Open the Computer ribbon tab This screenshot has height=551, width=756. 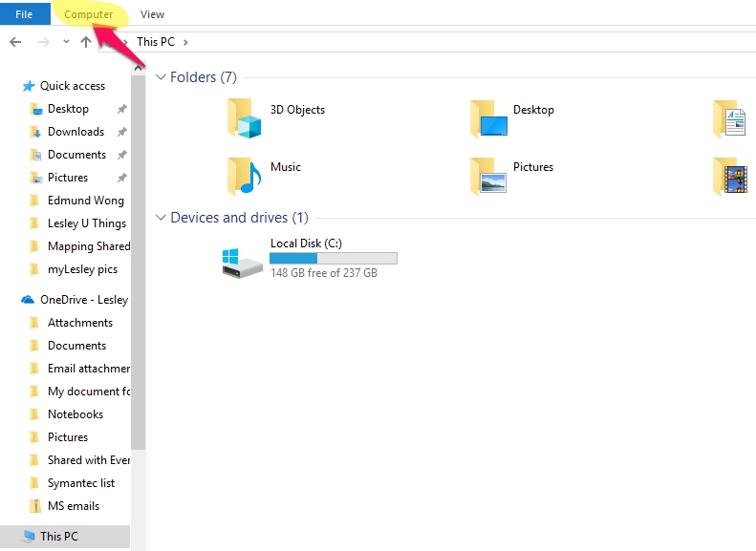pos(89,14)
